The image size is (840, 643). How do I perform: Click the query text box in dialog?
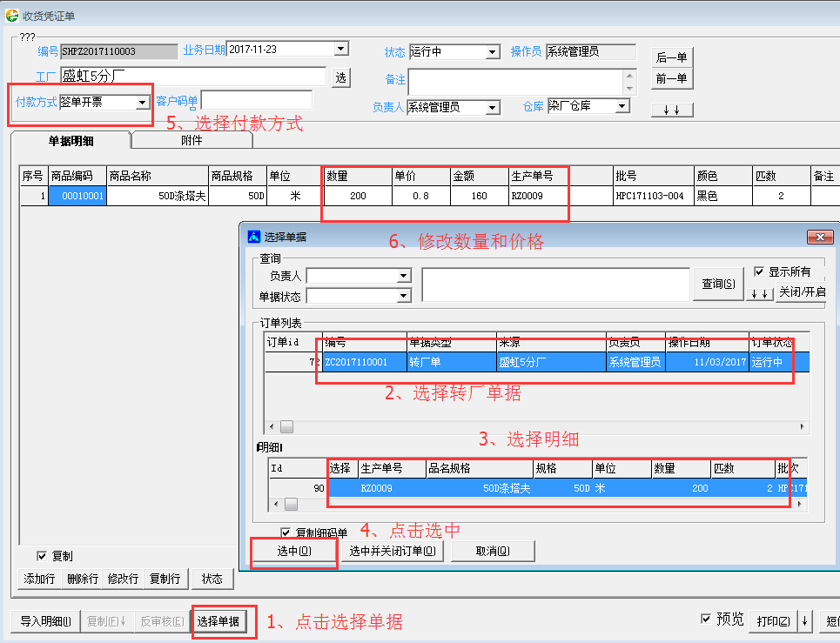pos(555,285)
